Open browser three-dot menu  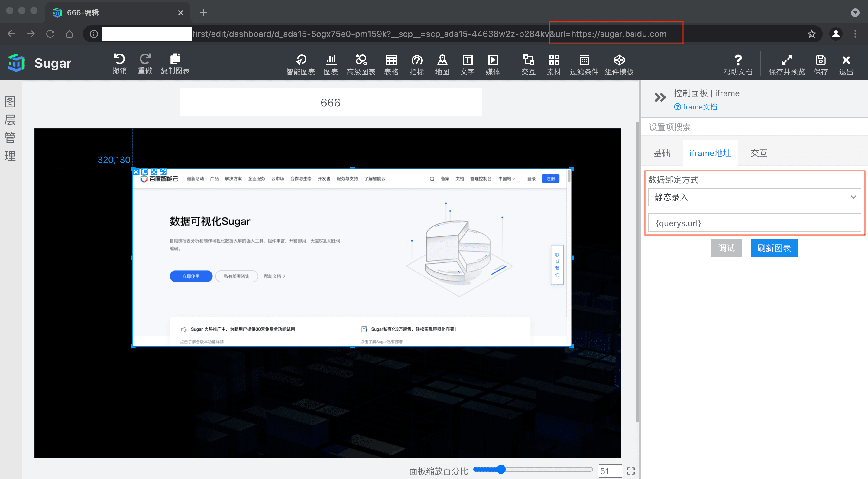855,34
